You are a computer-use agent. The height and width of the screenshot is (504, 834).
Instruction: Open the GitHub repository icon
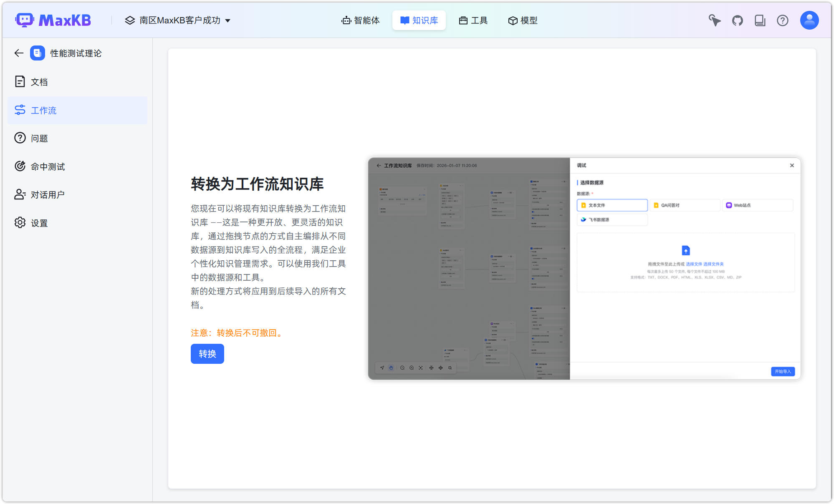click(x=737, y=20)
